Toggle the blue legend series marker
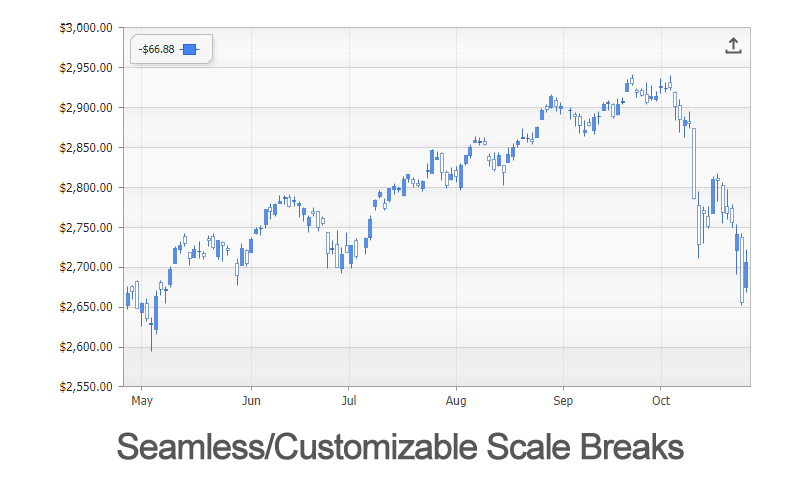The width and height of the screenshot is (800, 494). [x=190, y=49]
